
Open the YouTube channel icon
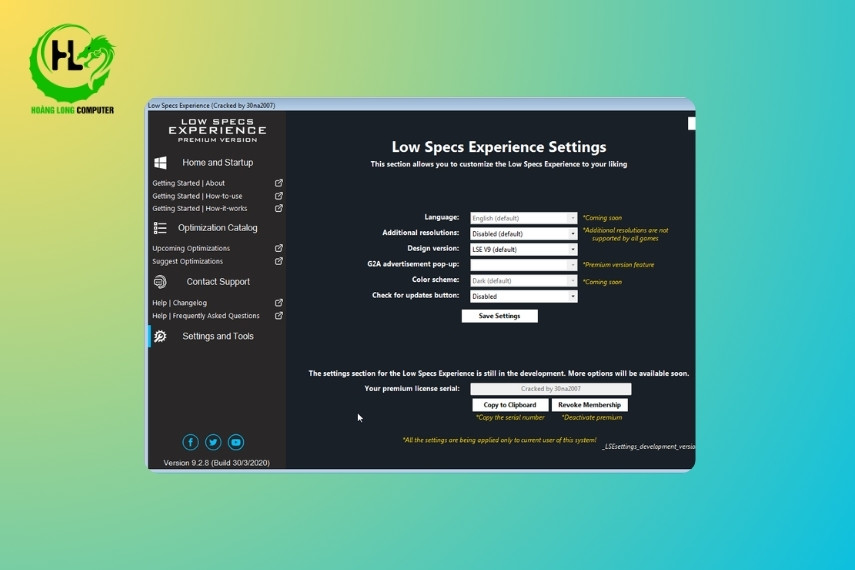[x=236, y=442]
